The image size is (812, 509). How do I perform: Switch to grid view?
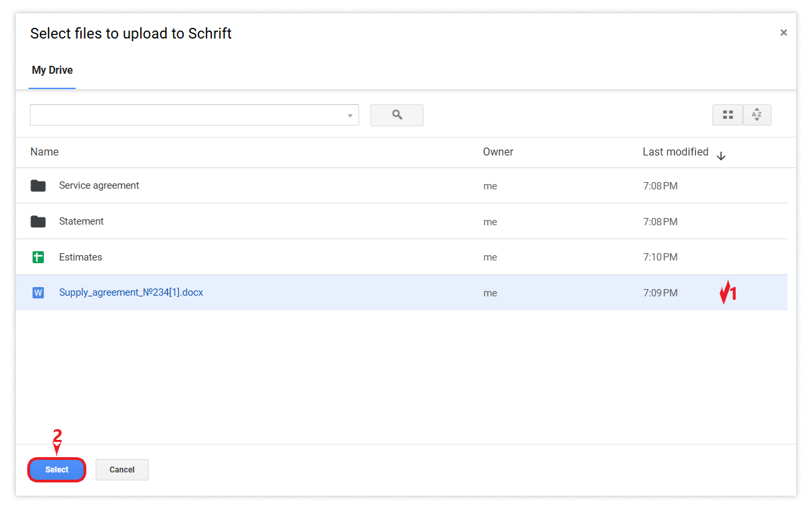pyautogui.click(x=728, y=115)
